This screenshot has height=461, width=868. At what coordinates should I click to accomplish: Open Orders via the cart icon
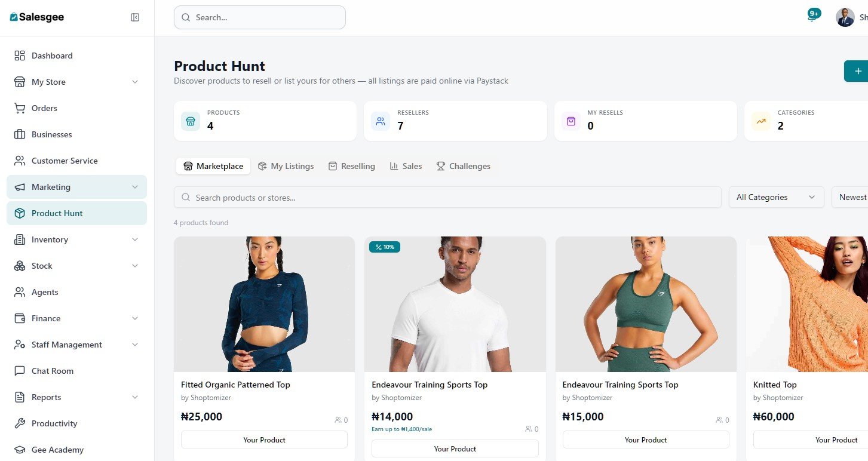tap(20, 108)
